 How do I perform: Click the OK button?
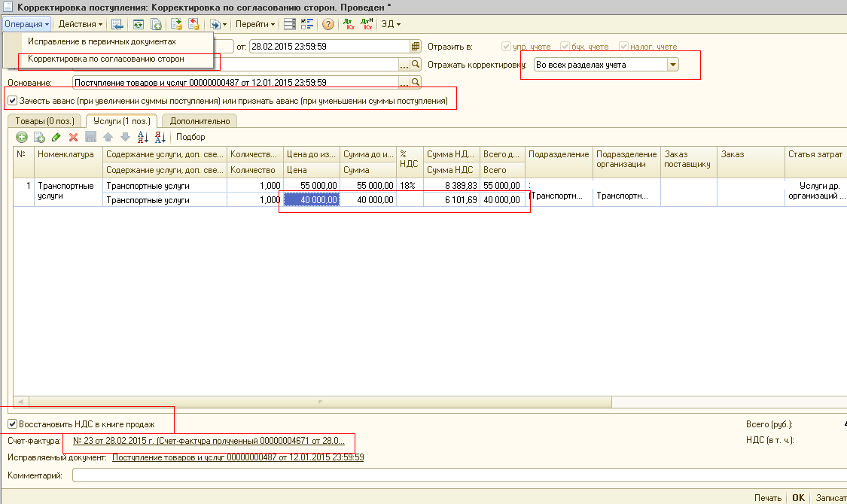coord(798,497)
